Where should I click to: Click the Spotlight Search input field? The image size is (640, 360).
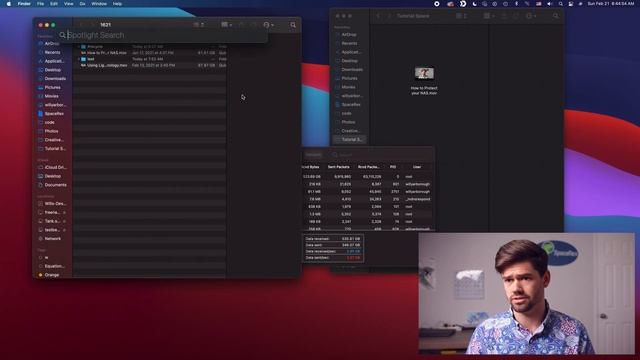click(163, 36)
